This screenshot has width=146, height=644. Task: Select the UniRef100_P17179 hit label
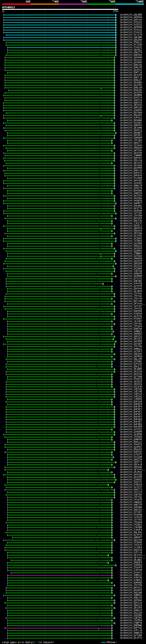click(x=131, y=35)
